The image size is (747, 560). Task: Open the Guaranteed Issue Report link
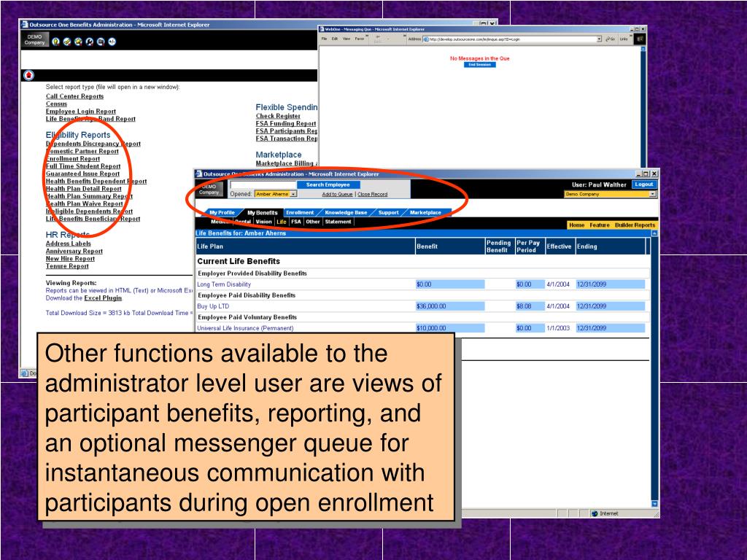pos(82,174)
